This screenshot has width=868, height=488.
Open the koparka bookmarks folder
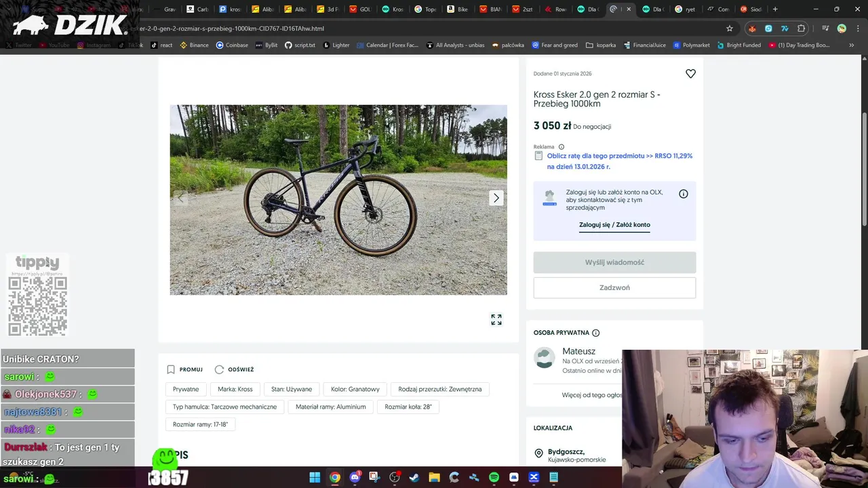point(601,45)
